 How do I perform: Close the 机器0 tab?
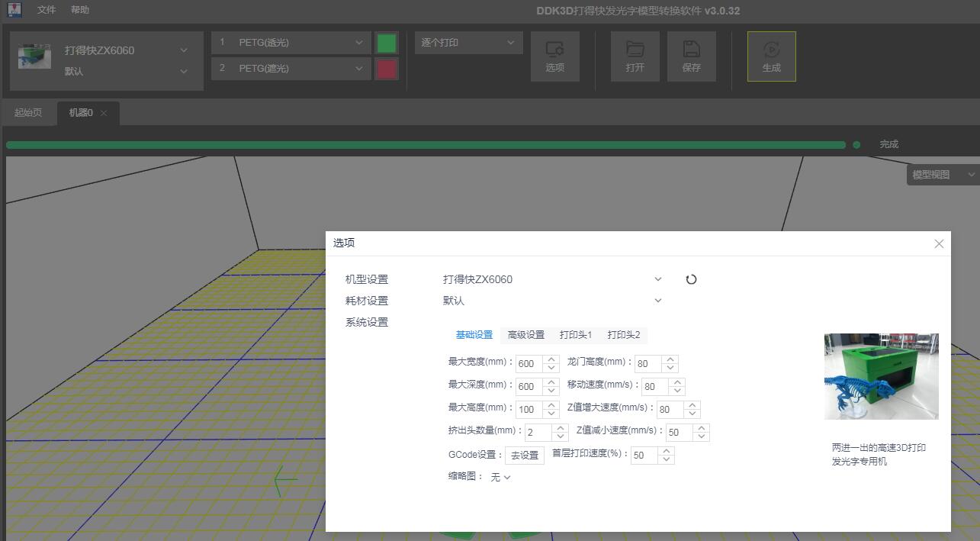[x=104, y=113]
